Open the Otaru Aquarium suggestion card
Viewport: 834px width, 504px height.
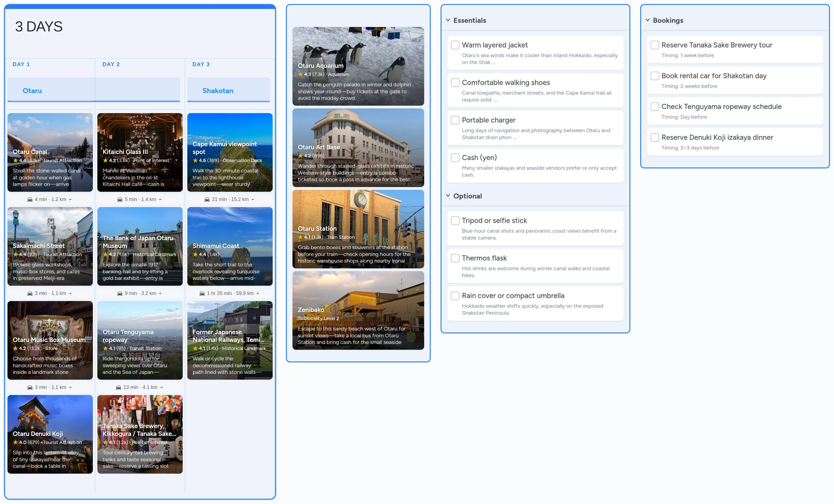tap(358, 66)
